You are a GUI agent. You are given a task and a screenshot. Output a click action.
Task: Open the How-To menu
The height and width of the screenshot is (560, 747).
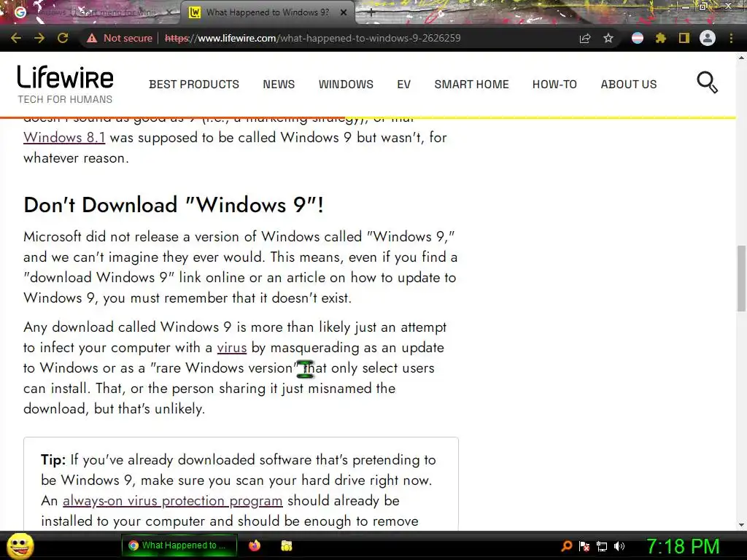tap(554, 85)
